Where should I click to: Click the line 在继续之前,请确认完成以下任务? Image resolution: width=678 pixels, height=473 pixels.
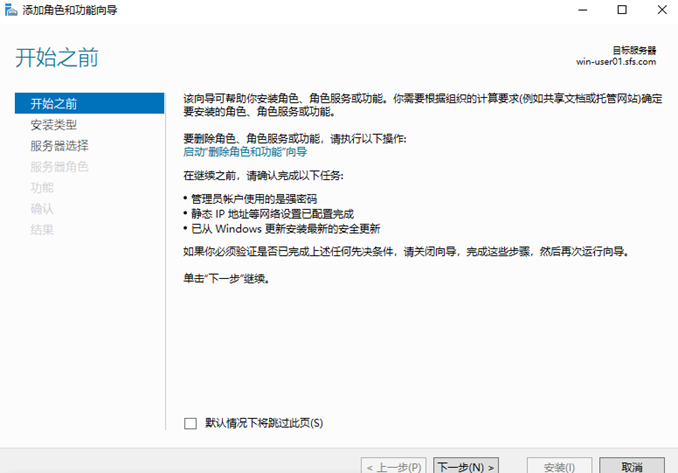click(x=263, y=176)
